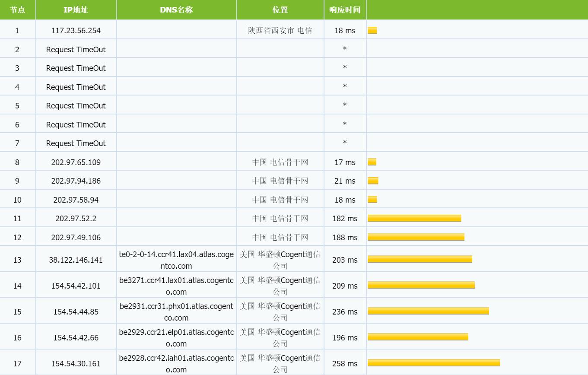Click the 响应时间 column header

[x=345, y=10]
